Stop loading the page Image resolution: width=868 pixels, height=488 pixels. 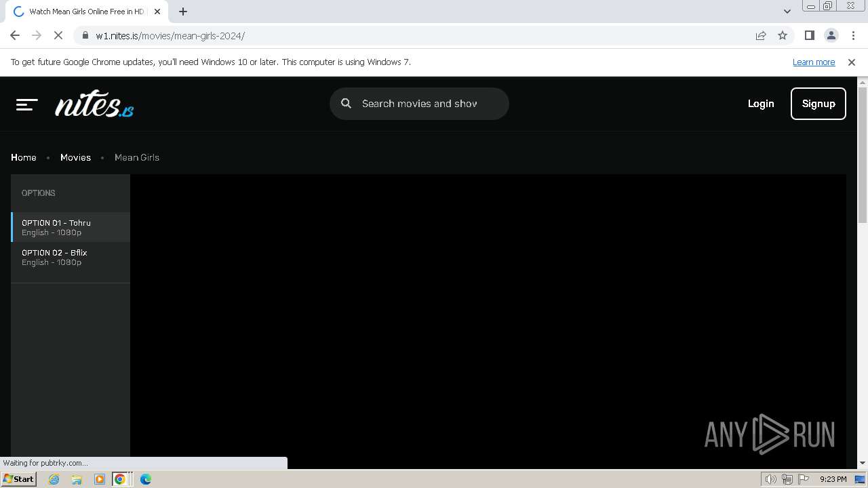tap(58, 35)
